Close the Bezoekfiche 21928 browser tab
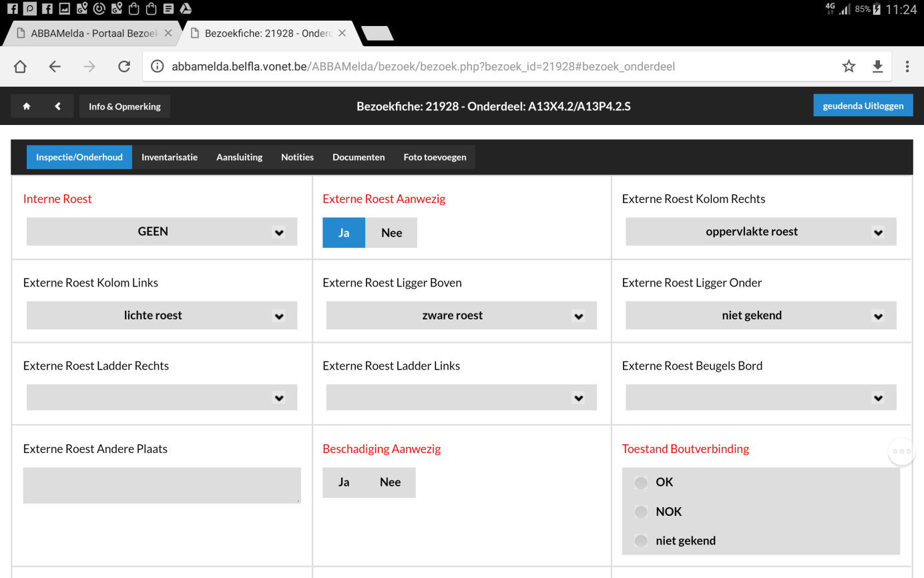The width and height of the screenshot is (924, 578). click(x=342, y=33)
